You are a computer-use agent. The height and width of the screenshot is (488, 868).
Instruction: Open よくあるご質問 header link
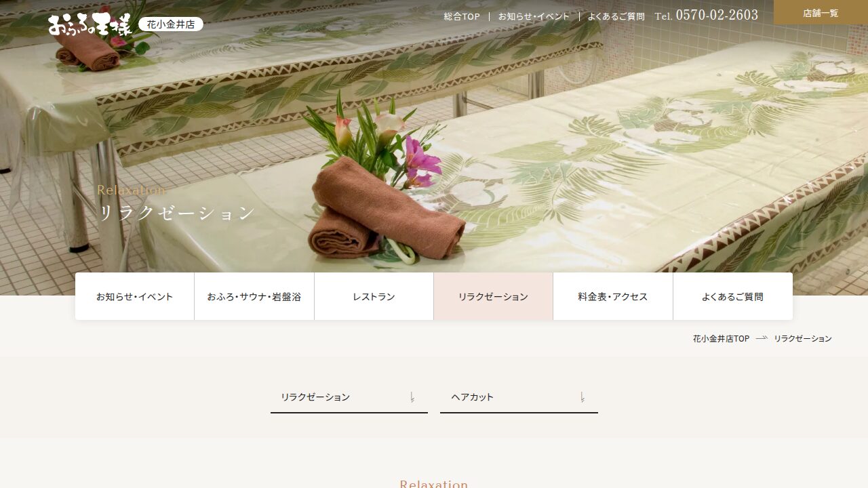point(616,16)
